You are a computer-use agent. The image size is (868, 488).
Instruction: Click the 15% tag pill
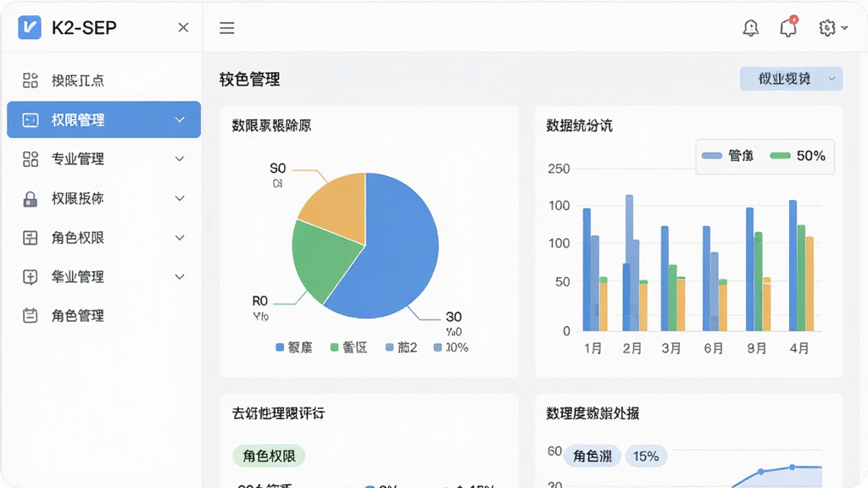646,457
